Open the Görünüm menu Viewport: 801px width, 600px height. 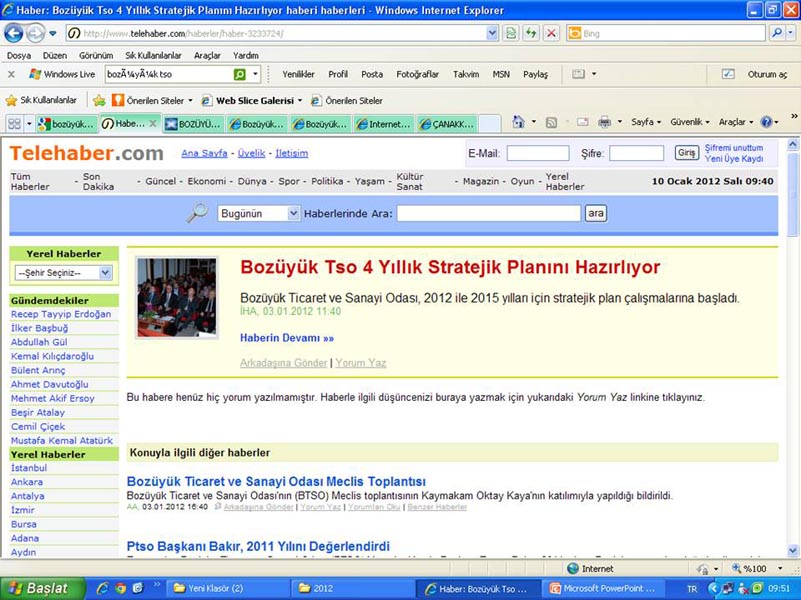tap(96, 55)
